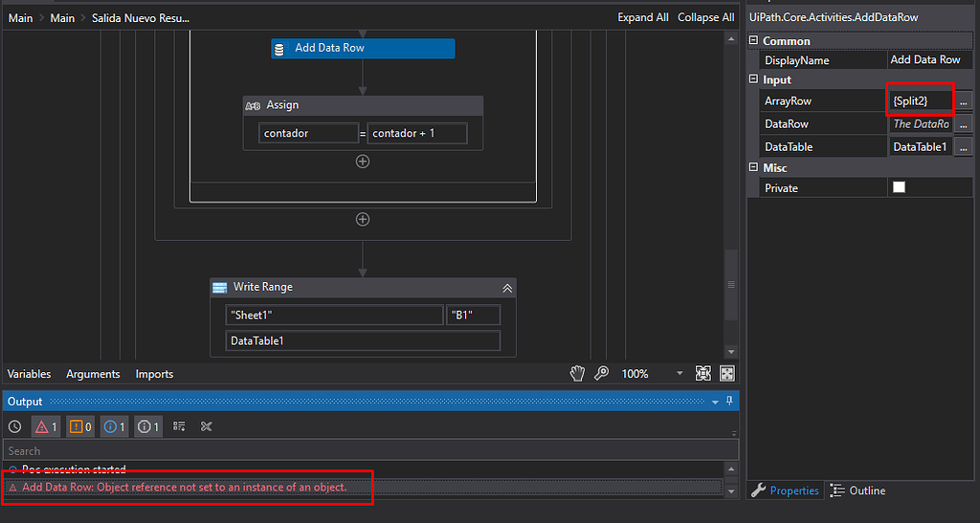980x523 pixels.
Task: Toggle the blue info filter showing 1
Action: pyautogui.click(x=115, y=426)
